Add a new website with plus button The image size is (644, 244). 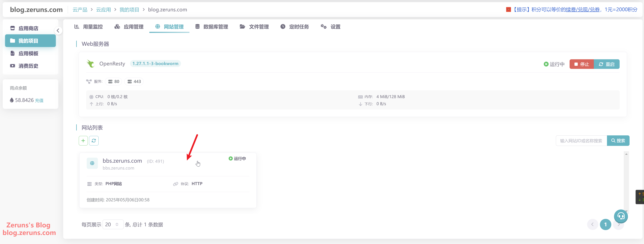coord(83,141)
